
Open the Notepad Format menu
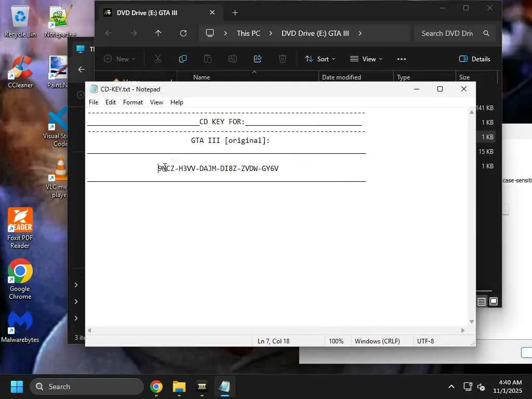132,102
